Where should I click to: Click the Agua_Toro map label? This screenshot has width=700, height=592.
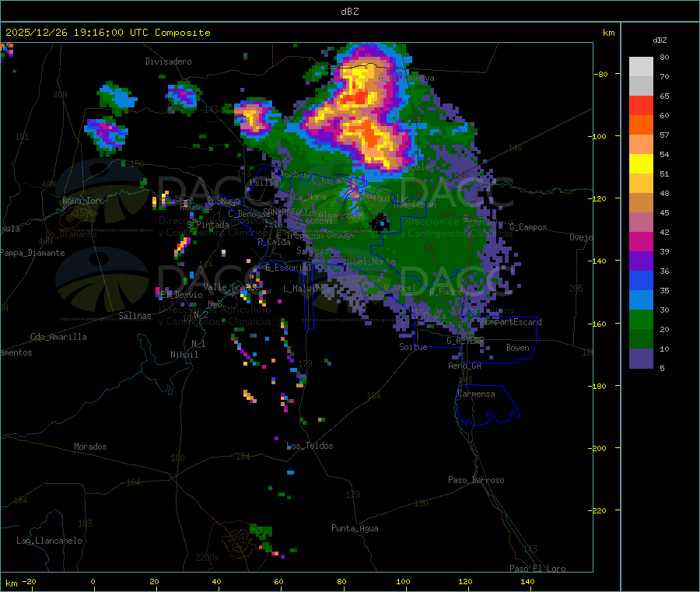click(x=83, y=201)
